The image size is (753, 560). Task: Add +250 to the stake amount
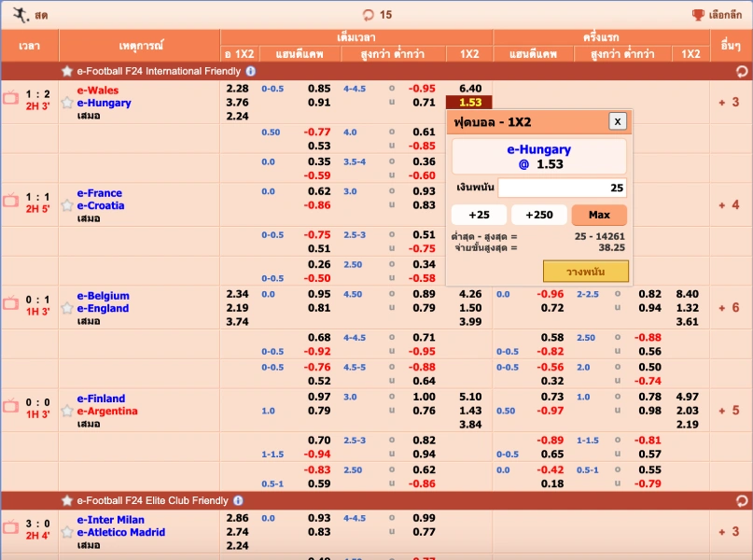pyautogui.click(x=538, y=215)
